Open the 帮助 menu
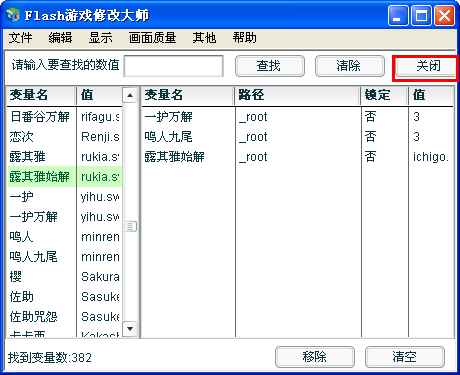The width and height of the screenshot is (460, 375). (x=244, y=38)
